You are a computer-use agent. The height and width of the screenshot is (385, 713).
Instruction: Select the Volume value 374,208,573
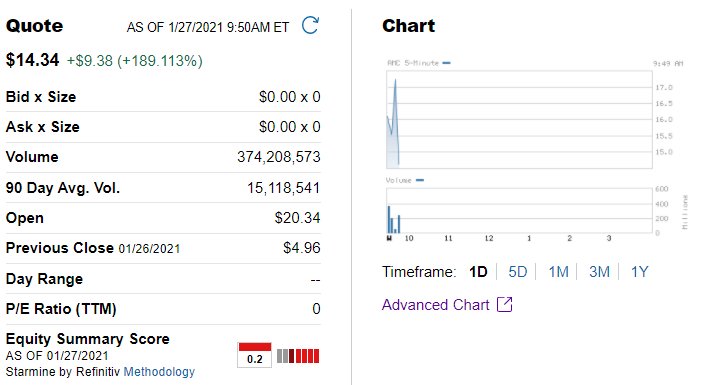279,157
